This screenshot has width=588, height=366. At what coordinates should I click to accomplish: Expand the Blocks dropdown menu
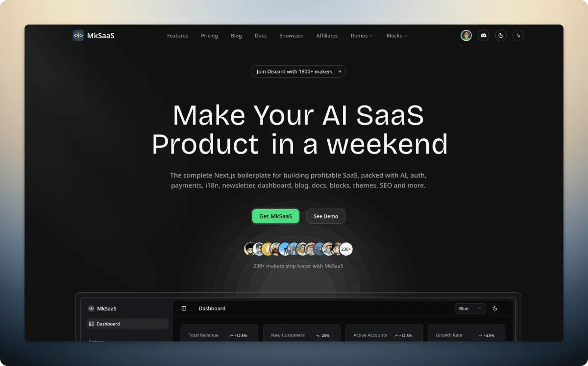(396, 36)
